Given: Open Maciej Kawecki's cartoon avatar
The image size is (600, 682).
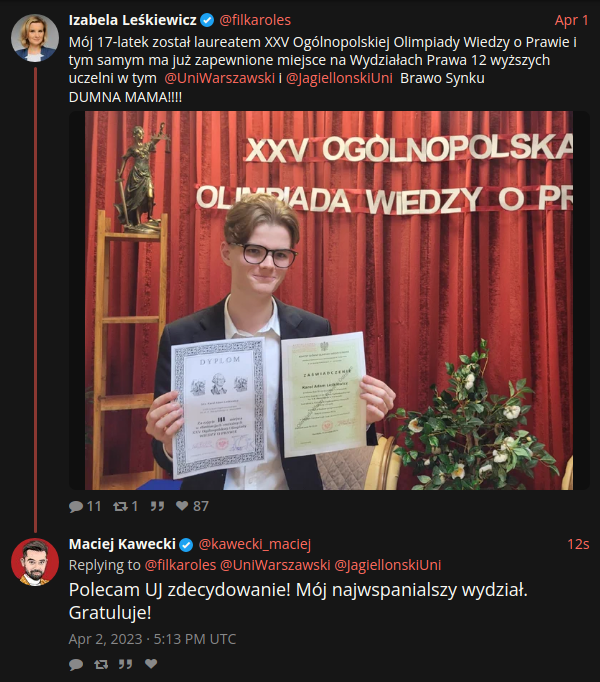Looking at the screenshot, I should pyautogui.click(x=35, y=562).
